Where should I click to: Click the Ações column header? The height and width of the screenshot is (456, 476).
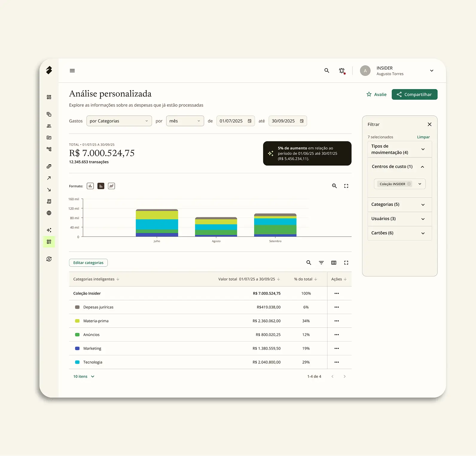(x=339, y=279)
